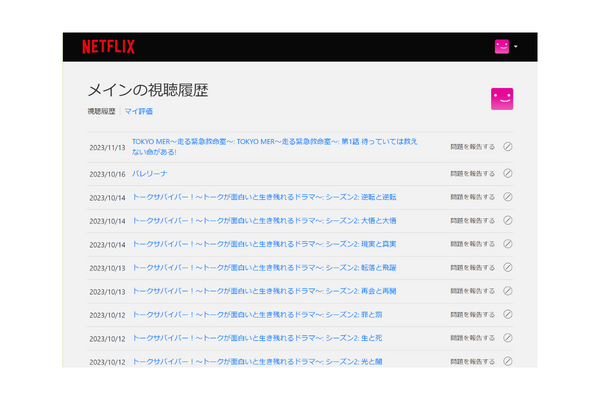Report a problem with 罪と罰 episode

[472, 315]
